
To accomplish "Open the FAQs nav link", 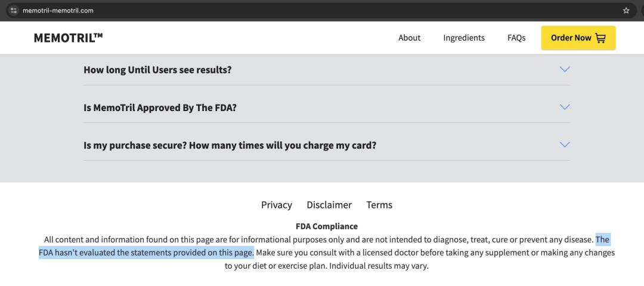I will pyautogui.click(x=516, y=38).
